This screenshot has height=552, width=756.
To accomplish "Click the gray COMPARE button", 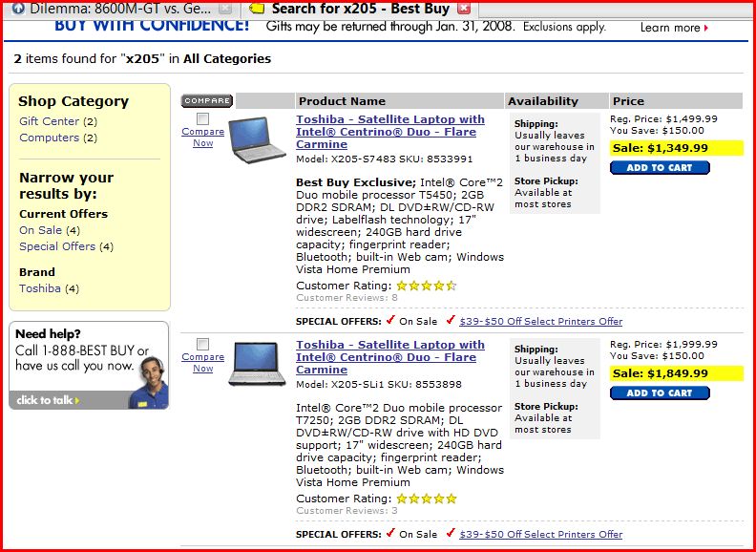I will (207, 101).
